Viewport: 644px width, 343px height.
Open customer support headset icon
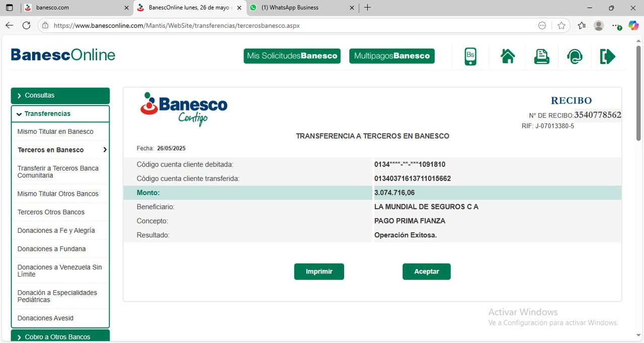click(575, 56)
